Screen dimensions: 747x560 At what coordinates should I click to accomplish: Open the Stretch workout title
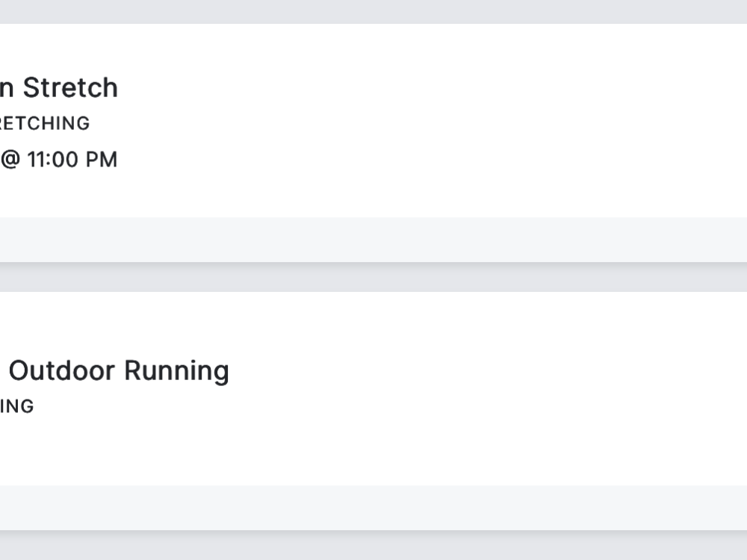[60, 88]
